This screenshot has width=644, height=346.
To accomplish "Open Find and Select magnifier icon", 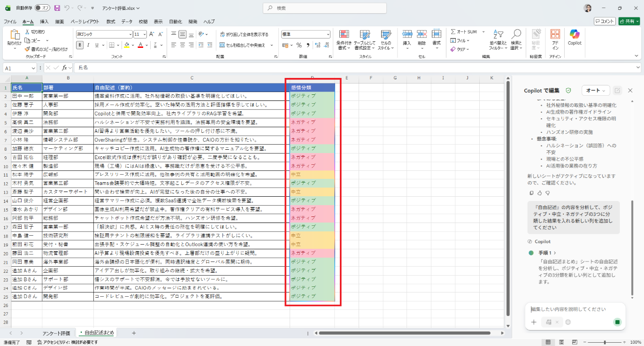I will pyautogui.click(x=516, y=35).
